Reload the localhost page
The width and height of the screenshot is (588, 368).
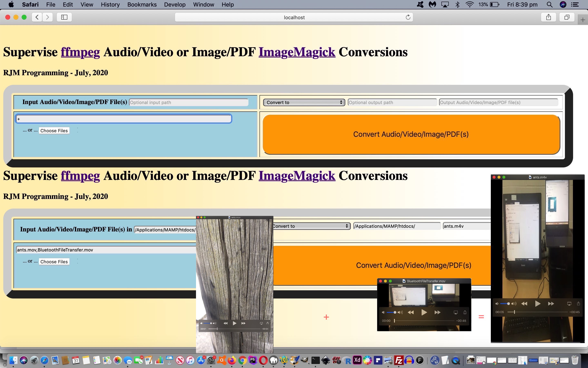click(408, 17)
